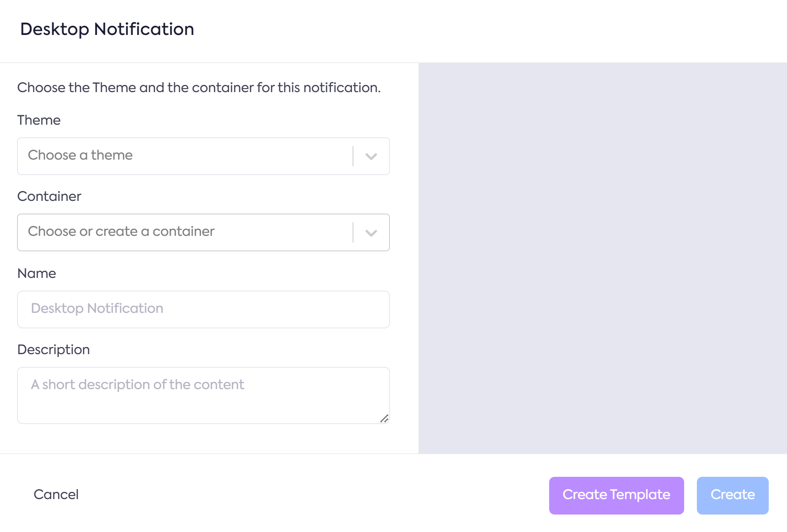787x532 pixels.
Task: Click the Theme dropdown chevron arrow
Action: click(371, 156)
